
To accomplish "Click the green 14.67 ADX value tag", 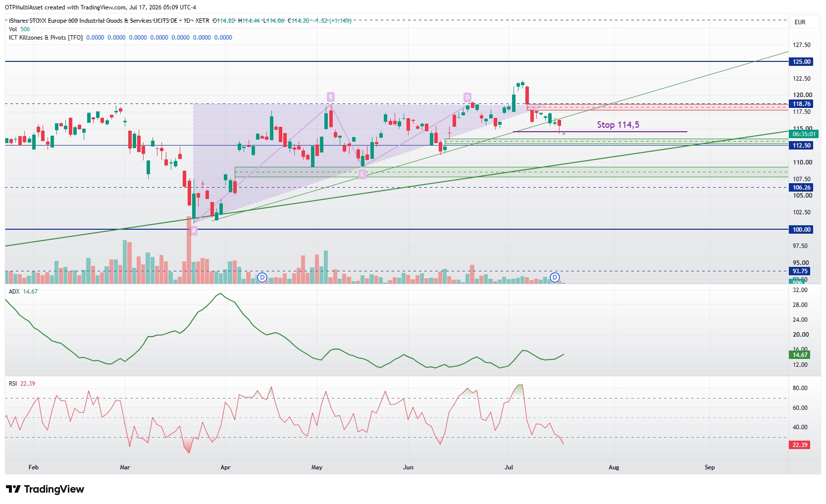I will pos(800,355).
